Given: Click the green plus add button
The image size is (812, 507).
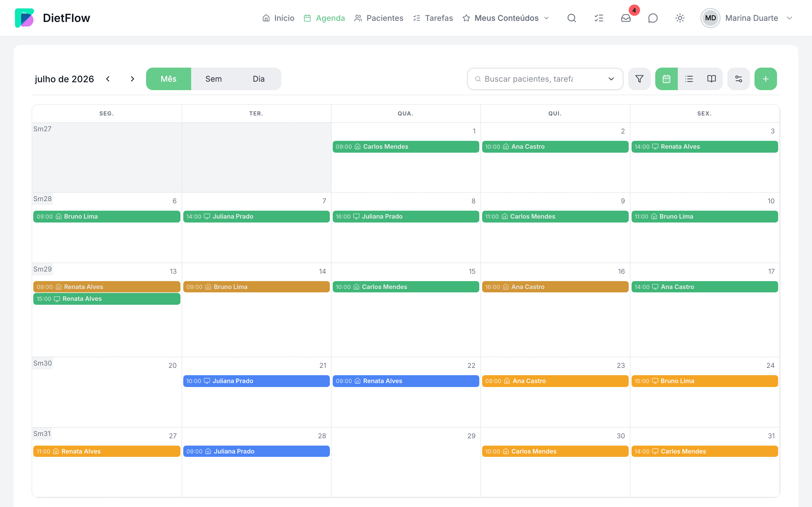Looking at the screenshot, I should click(x=765, y=79).
